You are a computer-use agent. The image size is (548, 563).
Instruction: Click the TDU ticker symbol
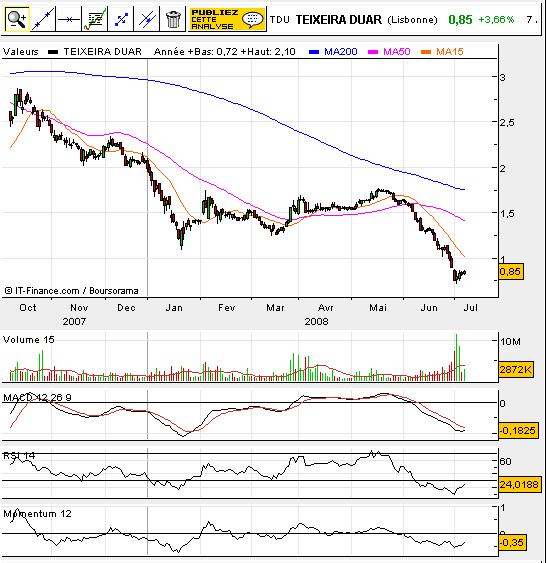tap(280, 20)
